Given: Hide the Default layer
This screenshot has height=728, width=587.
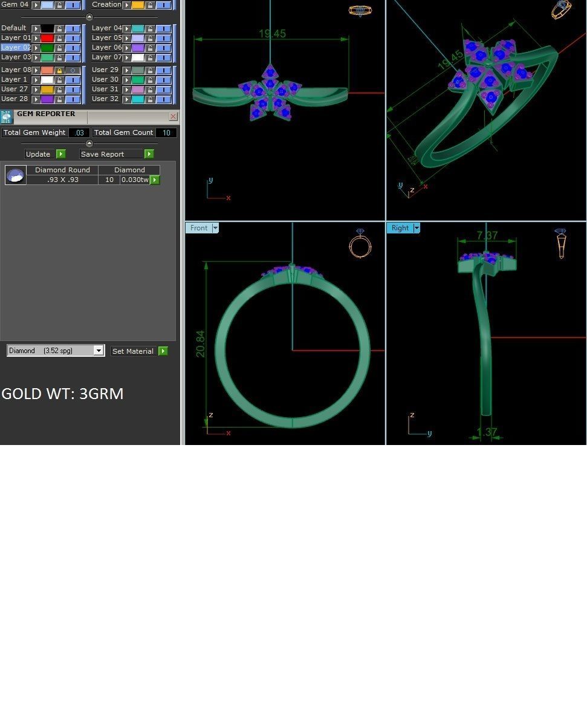Looking at the screenshot, I should tap(73, 28).
